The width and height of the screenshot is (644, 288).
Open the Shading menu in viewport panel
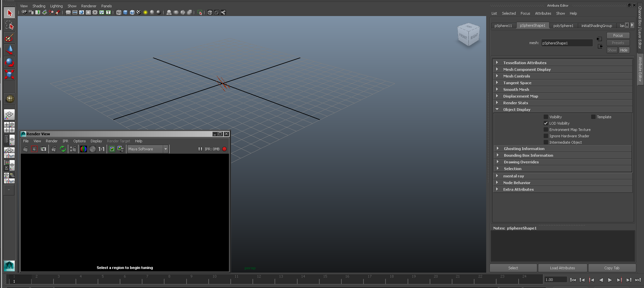click(39, 6)
